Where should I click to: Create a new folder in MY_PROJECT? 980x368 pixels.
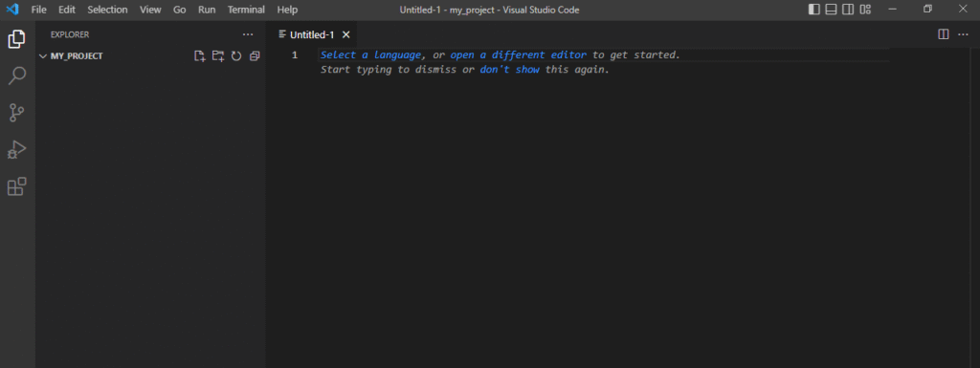pos(217,56)
